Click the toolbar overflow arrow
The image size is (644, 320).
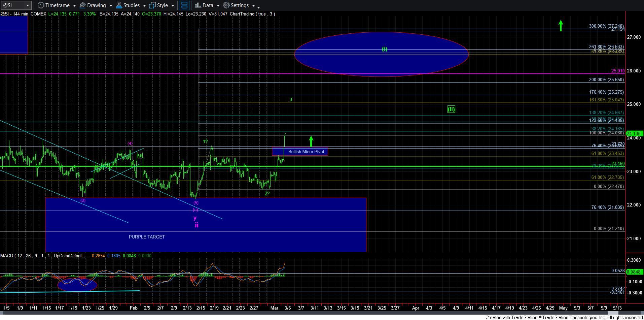(x=258, y=6)
